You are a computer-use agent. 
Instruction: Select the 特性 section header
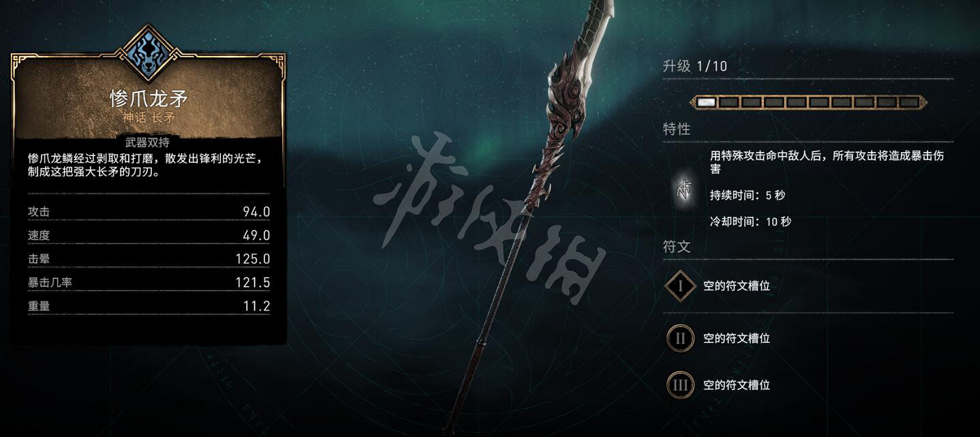click(677, 129)
